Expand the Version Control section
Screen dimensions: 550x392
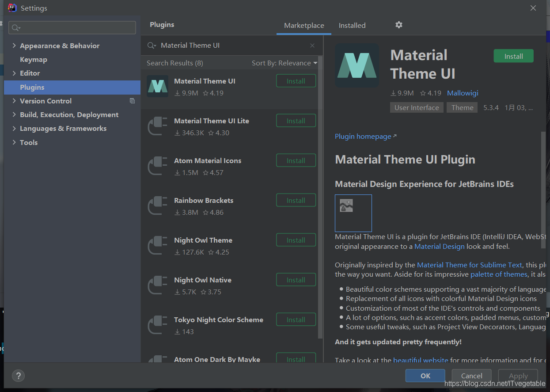click(x=14, y=101)
